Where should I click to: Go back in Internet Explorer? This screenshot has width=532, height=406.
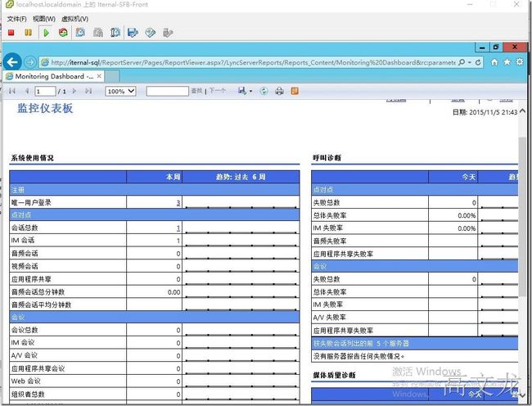tap(12, 62)
